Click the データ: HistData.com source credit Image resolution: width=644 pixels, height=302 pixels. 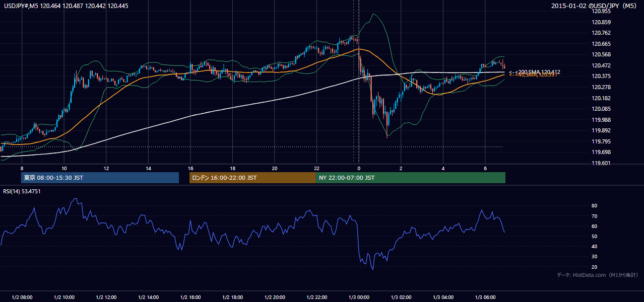point(598,275)
